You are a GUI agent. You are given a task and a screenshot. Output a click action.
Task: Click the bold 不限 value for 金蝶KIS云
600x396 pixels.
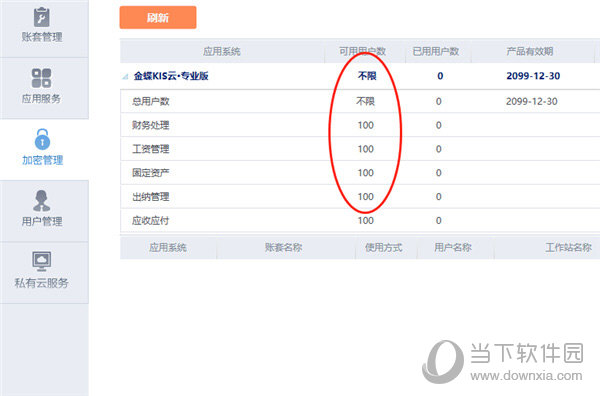click(x=367, y=76)
